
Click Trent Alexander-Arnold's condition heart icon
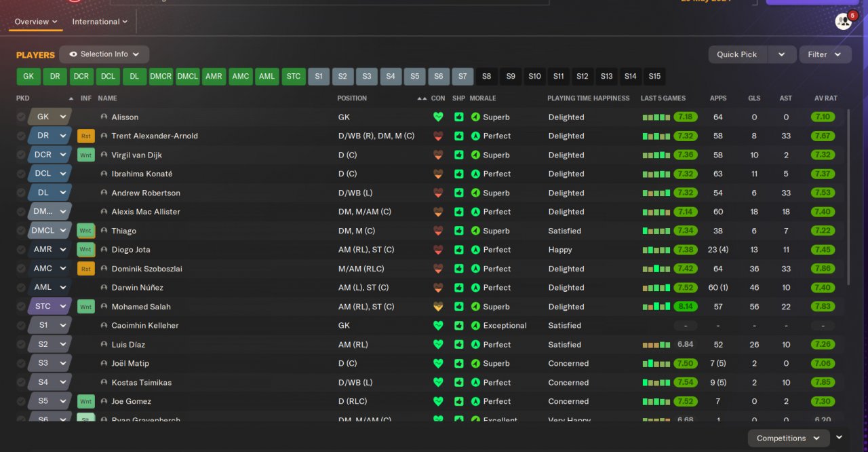coord(438,136)
